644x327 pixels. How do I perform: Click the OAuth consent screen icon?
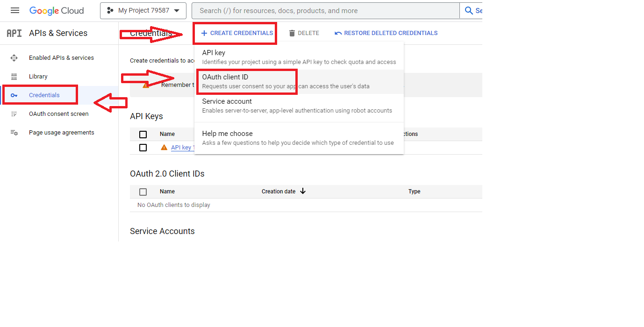[x=14, y=114]
